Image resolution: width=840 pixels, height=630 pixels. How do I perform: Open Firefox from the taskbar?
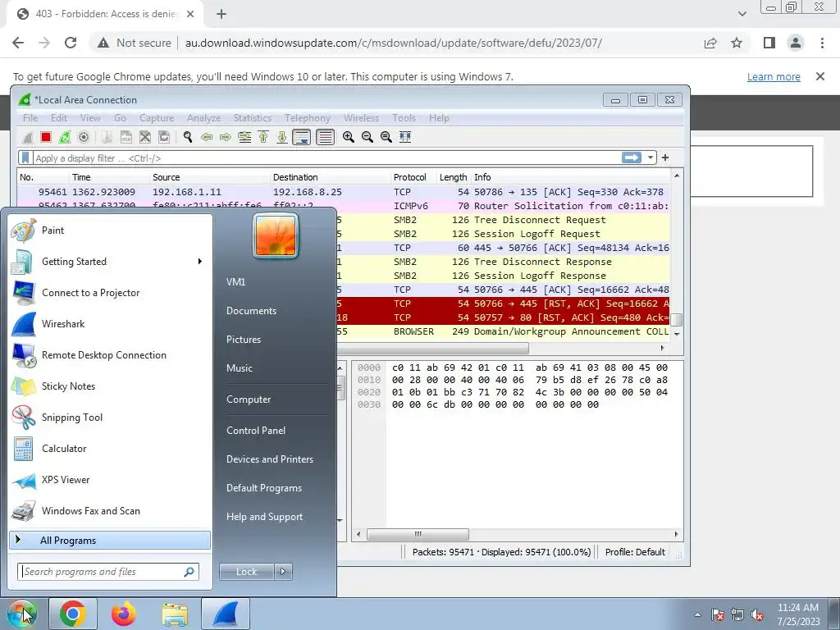point(124,614)
